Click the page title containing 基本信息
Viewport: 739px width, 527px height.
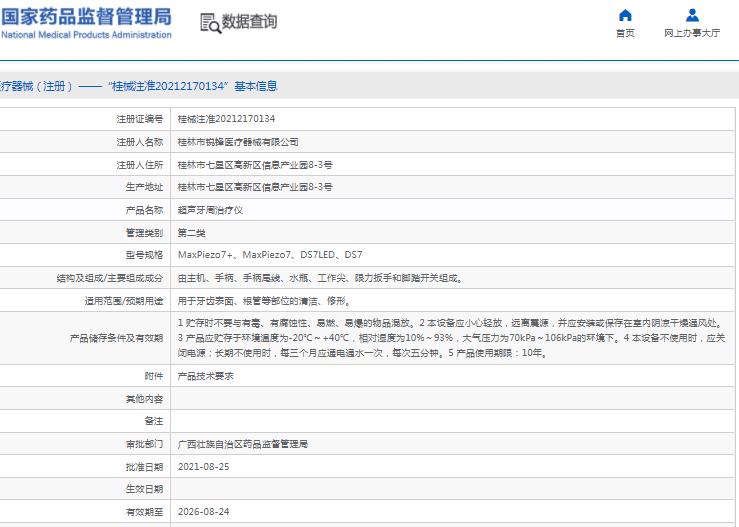pos(139,86)
